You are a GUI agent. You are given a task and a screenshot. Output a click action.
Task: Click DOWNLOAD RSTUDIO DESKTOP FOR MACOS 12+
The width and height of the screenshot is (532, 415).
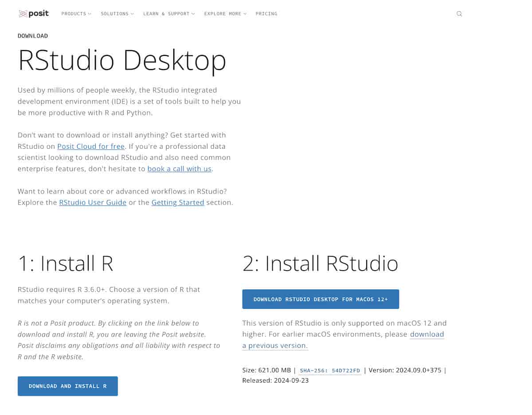(321, 299)
